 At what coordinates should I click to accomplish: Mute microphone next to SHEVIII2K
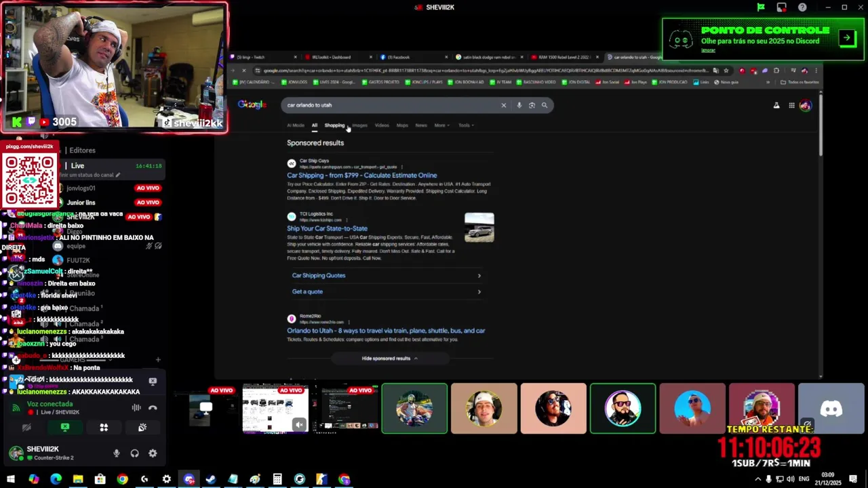click(x=117, y=453)
